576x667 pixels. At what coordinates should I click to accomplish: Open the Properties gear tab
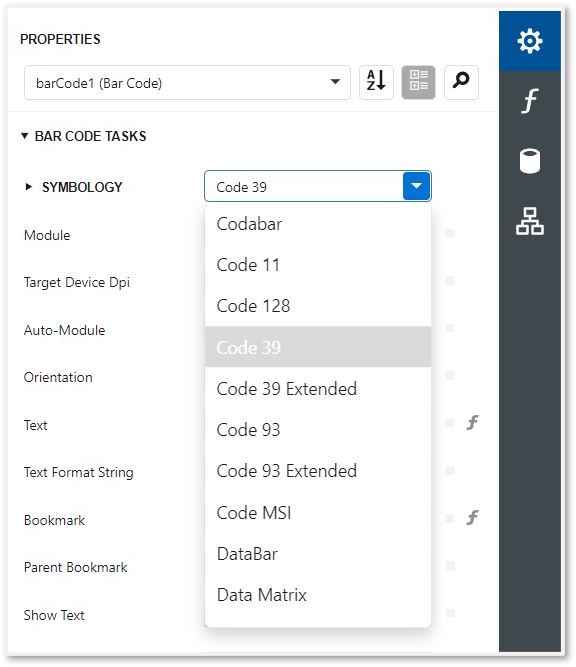[530, 41]
